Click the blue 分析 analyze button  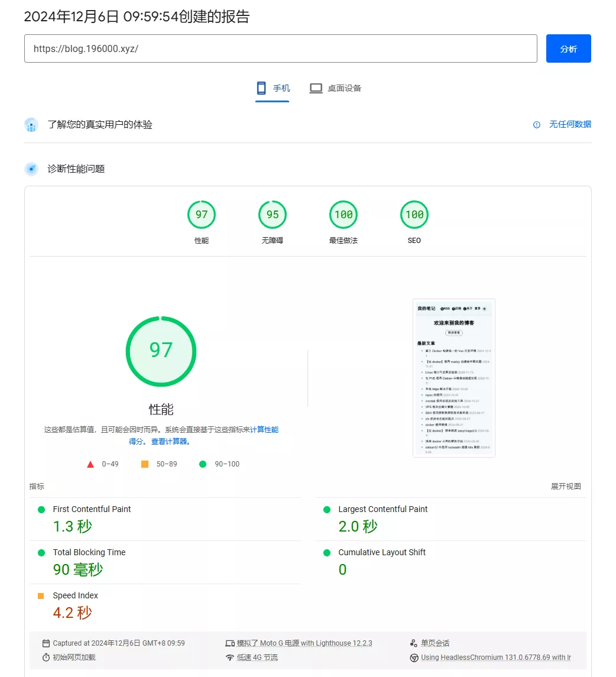click(568, 48)
